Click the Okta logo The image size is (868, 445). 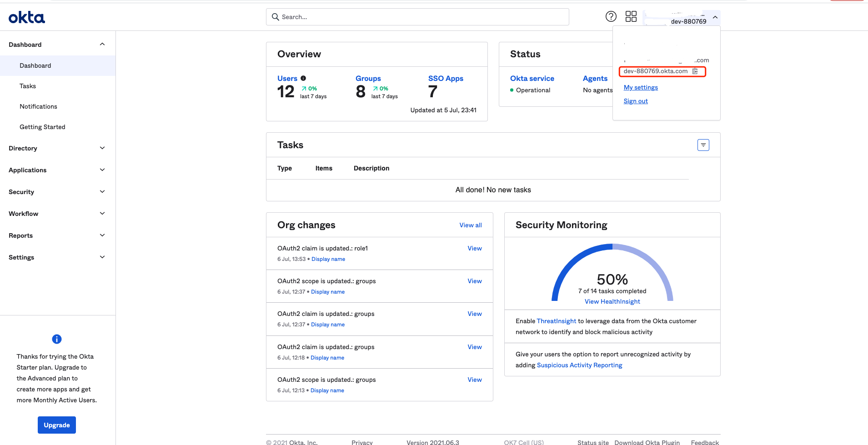pyautogui.click(x=27, y=17)
